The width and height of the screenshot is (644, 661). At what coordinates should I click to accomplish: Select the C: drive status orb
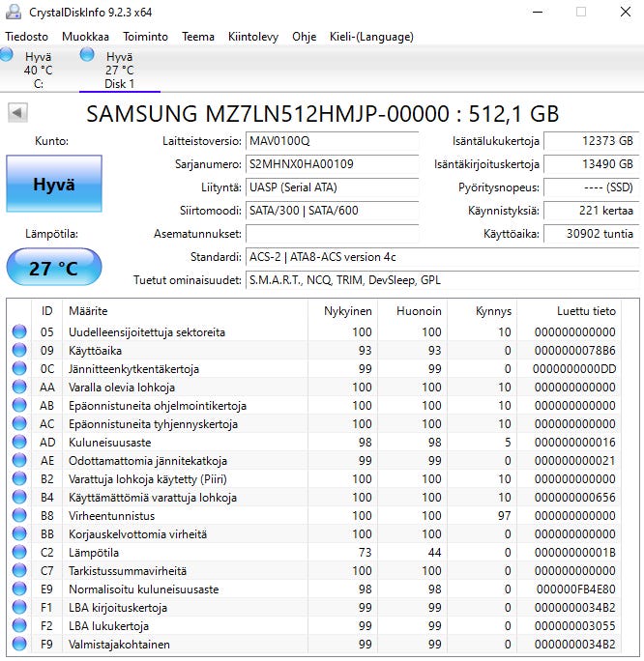[x=6, y=55]
